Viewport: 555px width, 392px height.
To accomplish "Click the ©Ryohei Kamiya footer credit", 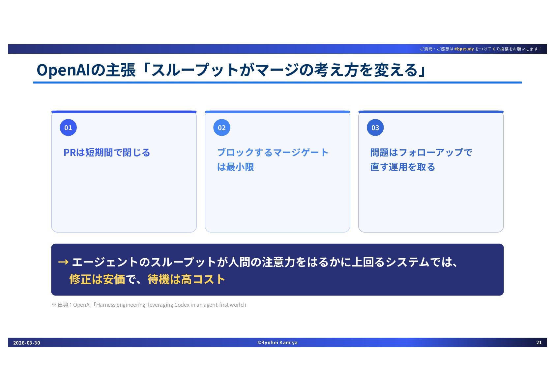I will (277, 343).
